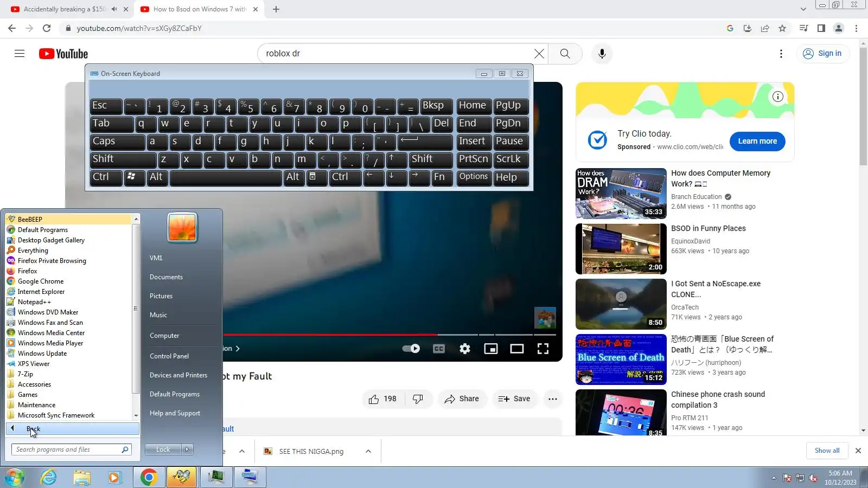Open a new browser tab
Screen dimensions: 868x488
point(276,9)
